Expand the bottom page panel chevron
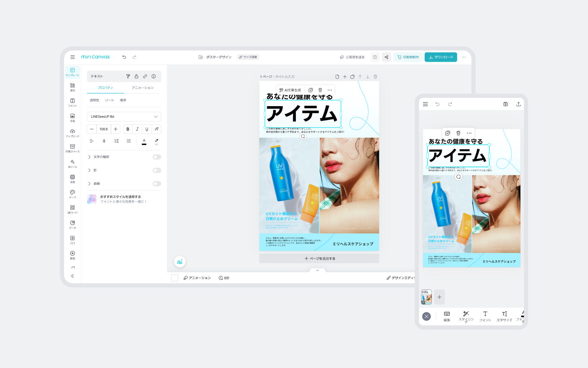Viewport: 588px width, 368px height. [x=317, y=271]
